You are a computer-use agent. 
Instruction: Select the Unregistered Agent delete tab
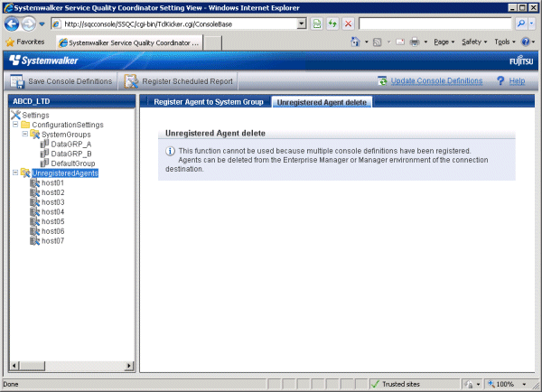322,102
